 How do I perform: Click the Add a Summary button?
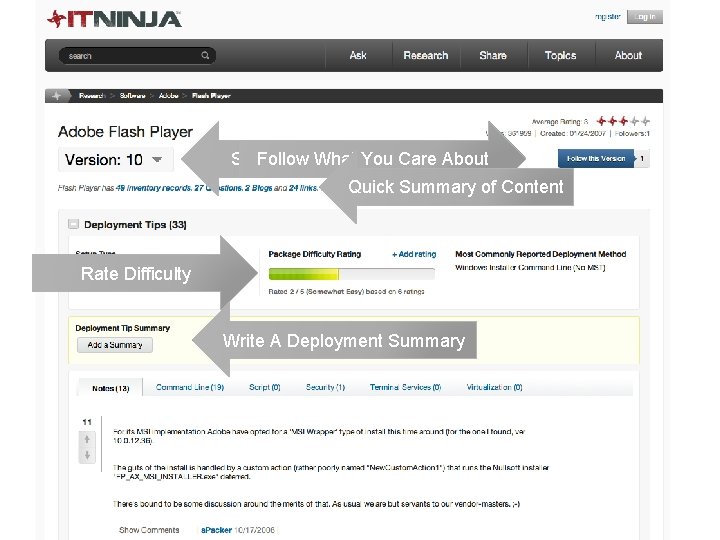[x=115, y=345]
